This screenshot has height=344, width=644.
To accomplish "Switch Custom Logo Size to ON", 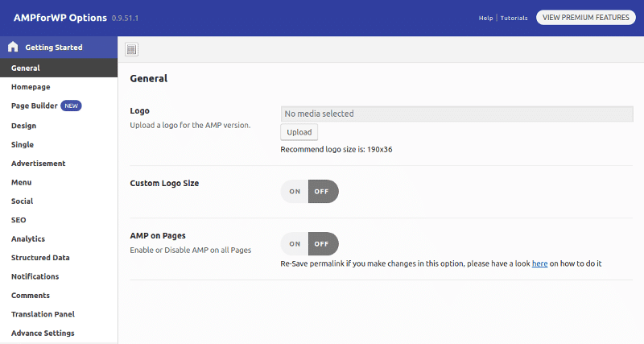I will pyautogui.click(x=295, y=192).
